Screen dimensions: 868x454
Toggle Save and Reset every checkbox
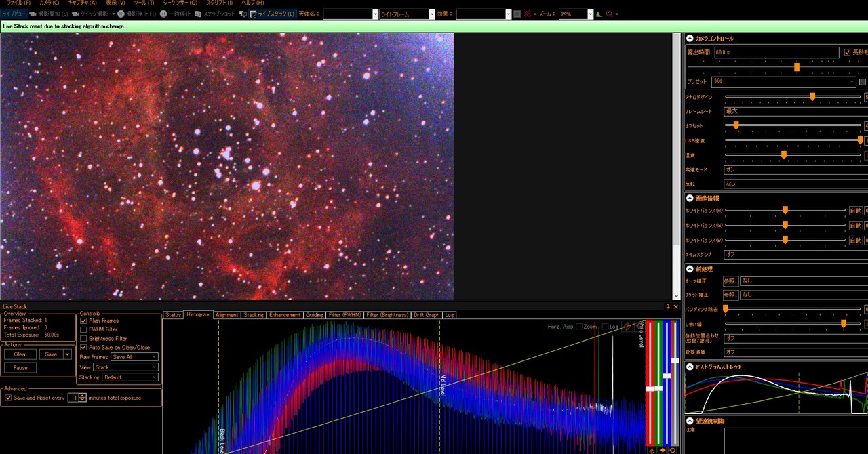coord(8,398)
